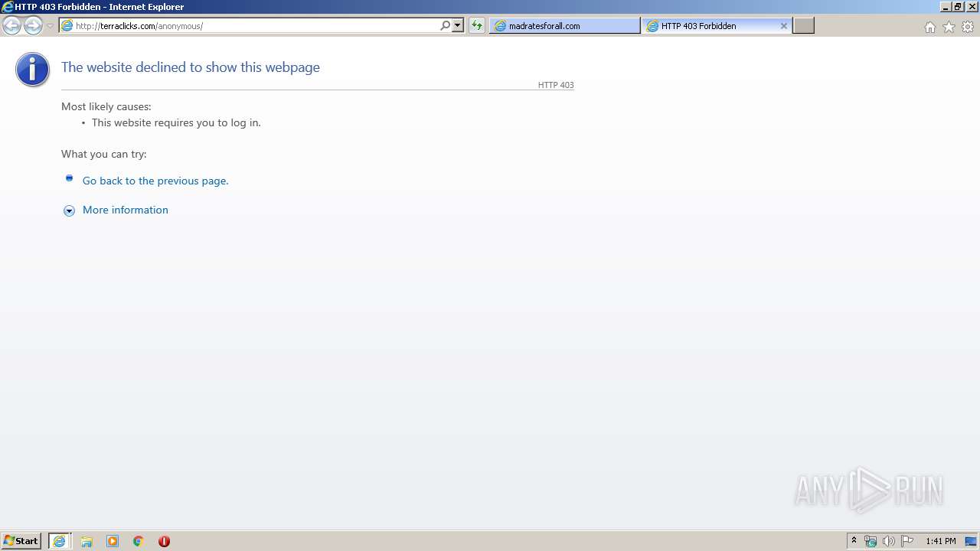Click the HTTP 403 label text
The height and width of the screenshot is (551, 980).
(556, 85)
